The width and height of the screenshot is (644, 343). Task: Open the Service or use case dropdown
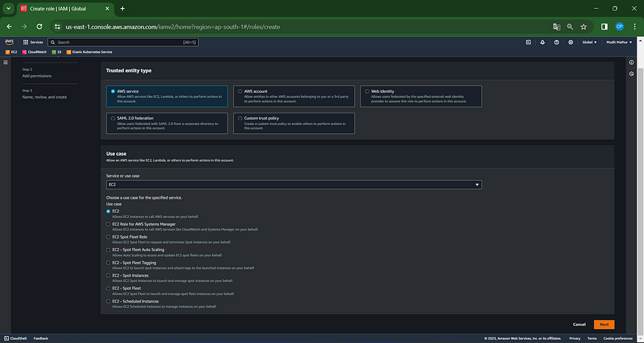pos(294,185)
